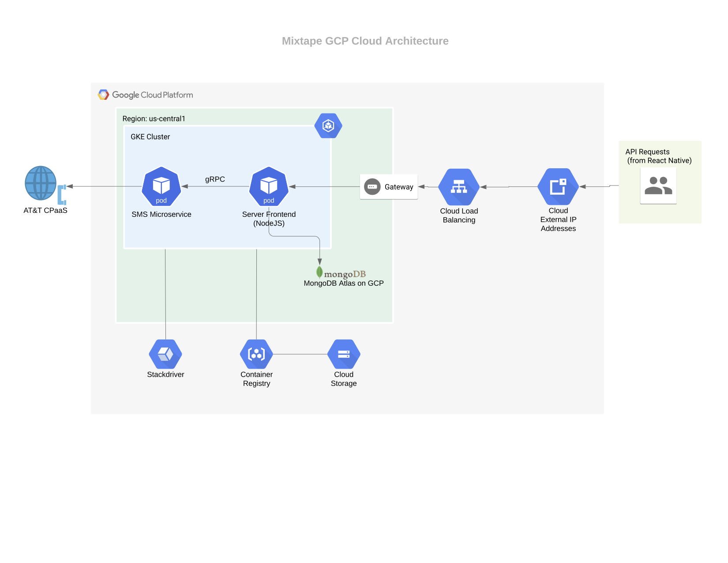This screenshot has height=563, width=728.
Task: Click the 'Gateway' text label
Action: click(399, 187)
